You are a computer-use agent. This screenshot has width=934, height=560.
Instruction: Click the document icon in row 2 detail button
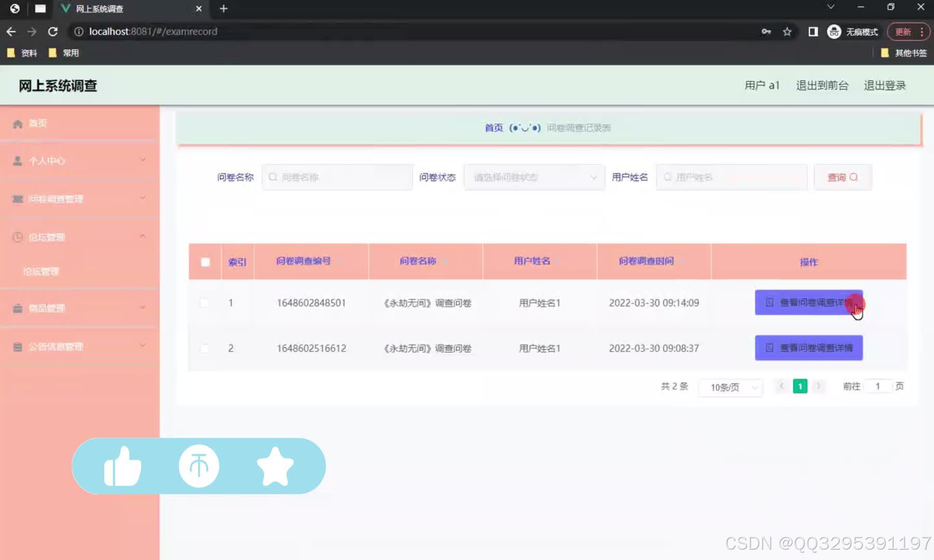[770, 348]
